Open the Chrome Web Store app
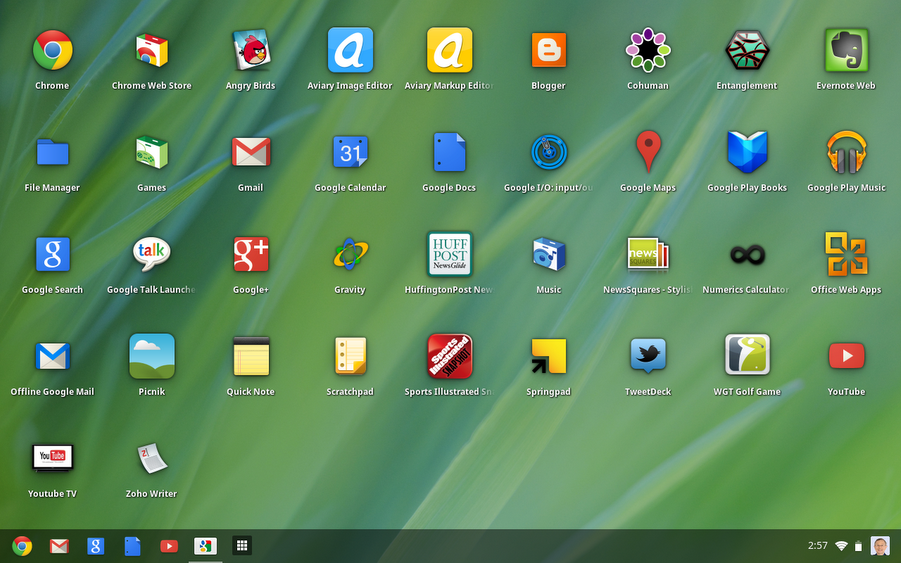The image size is (901, 563). [x=152, y=51]
